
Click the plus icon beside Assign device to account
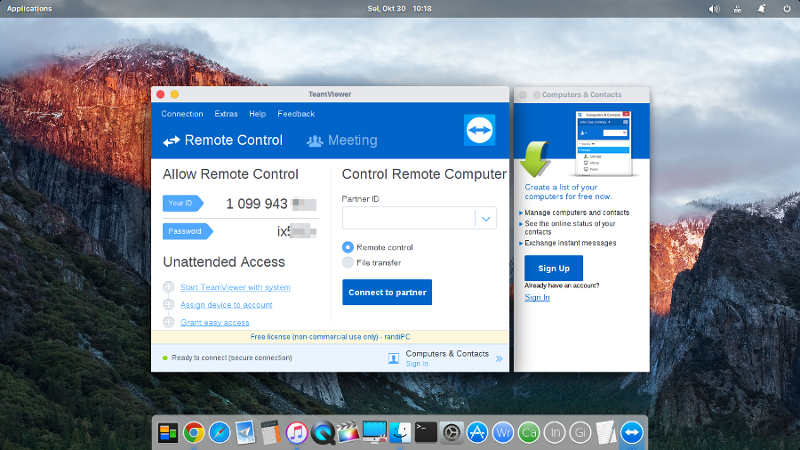coord(168,304)
